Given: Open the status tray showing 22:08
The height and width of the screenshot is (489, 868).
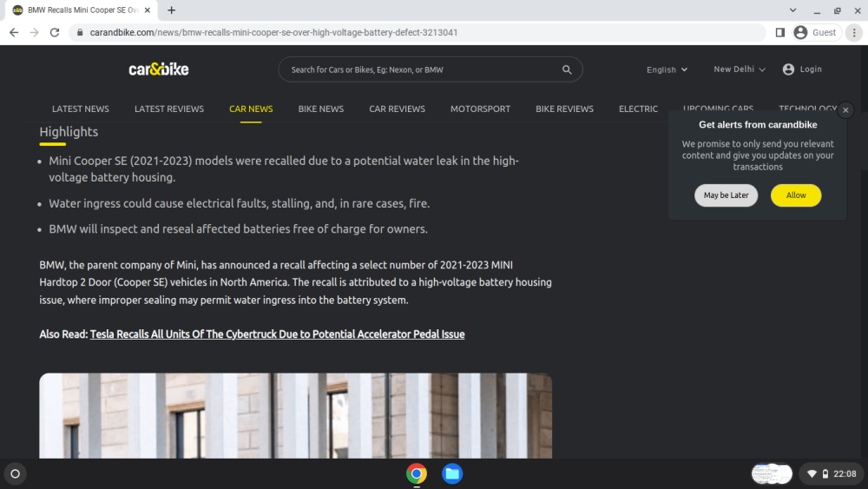Looking at the screenshot, I should [x=832, y=474].
